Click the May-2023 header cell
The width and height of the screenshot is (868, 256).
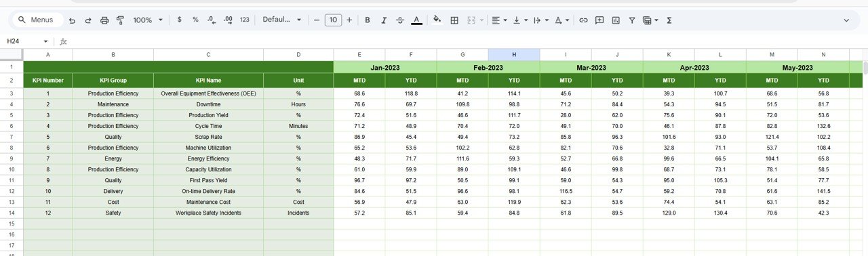tap(797, 67)
